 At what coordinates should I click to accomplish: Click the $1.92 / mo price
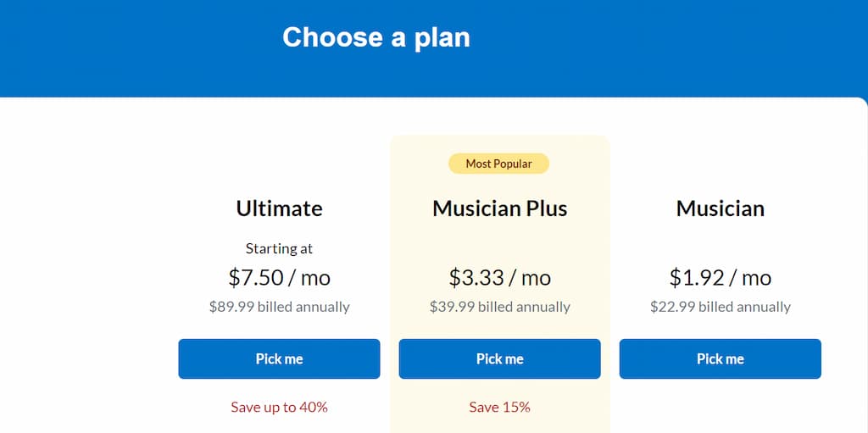coord(721,277)
